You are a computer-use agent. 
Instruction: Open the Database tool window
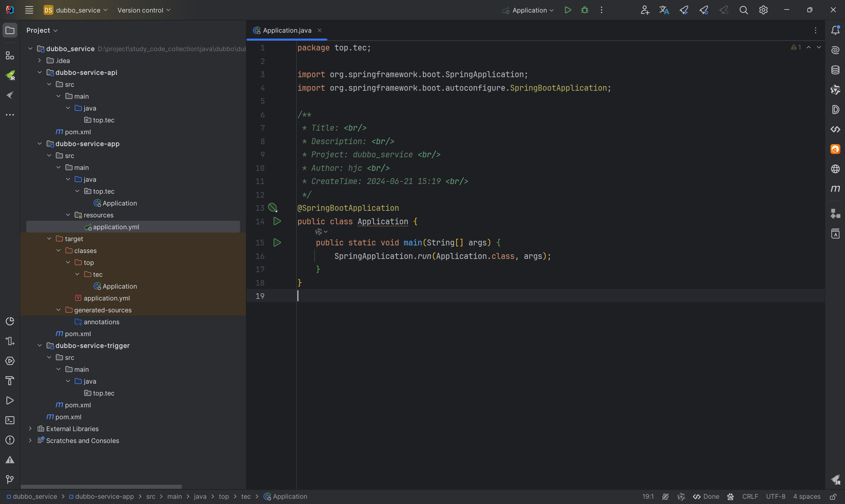coord(835,70)
